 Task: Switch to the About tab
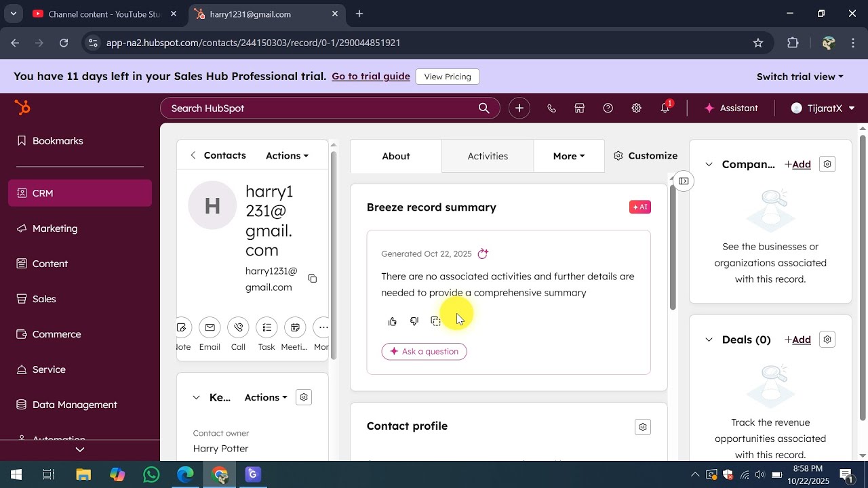pyautogui.click(x=396, y=156)
